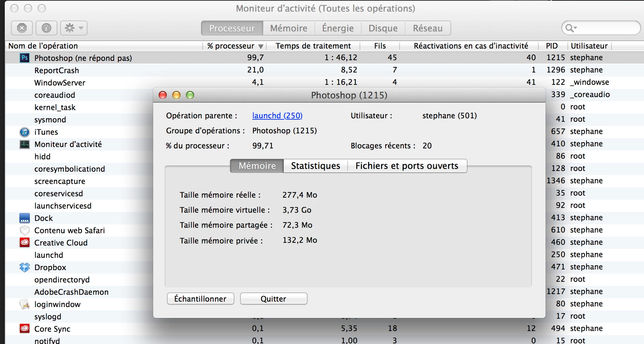The width and height of the screenshot is (644, 344).
Task: Select the ReportCrash process row
Action: click(324, 70)
